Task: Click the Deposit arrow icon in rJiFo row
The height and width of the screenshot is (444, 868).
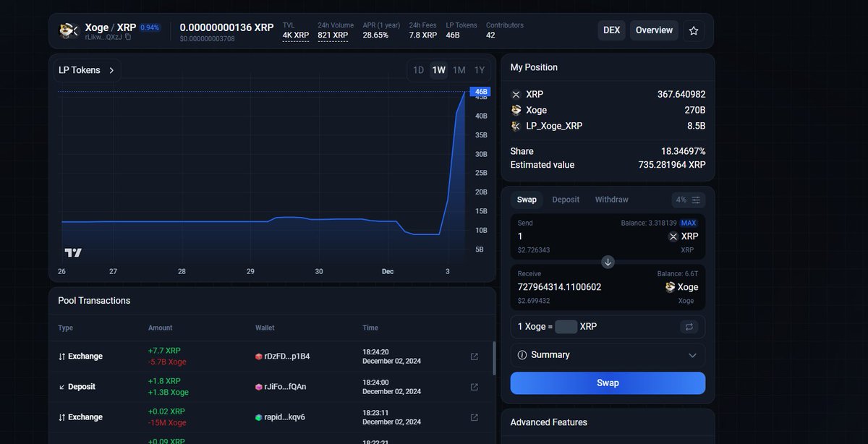Action: tap(62, 387)
